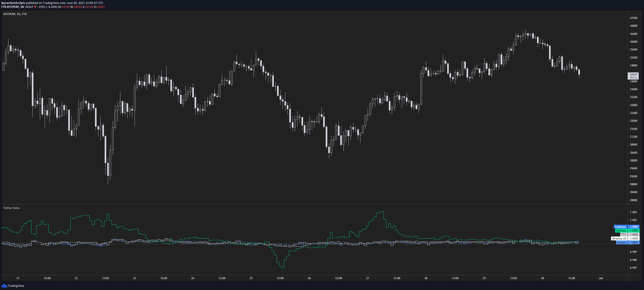Click the '37200' price axis label
644x290 pixels.
pos(633,18)
